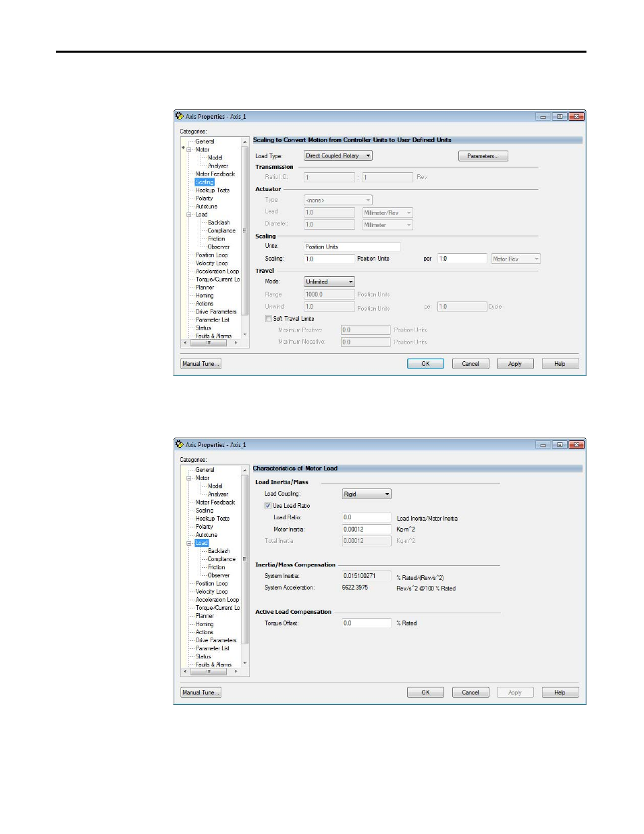Click the Axis Properties icon in the Load dialog title bar
Image resolution: width=644 pixels, height=834 pixels.
tap(179, 444)
